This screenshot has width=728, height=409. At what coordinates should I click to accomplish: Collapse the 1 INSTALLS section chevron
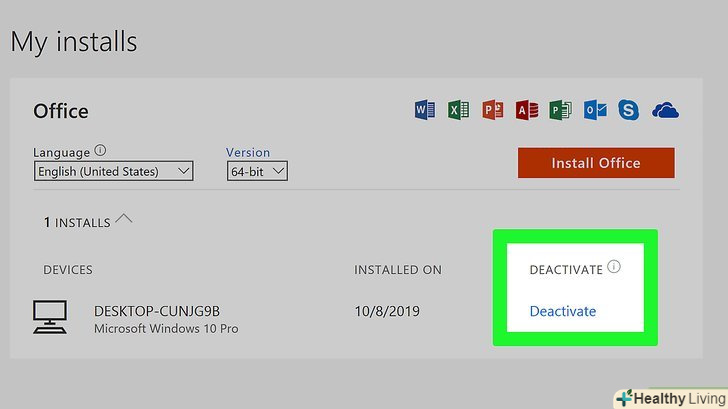(124, 219)
